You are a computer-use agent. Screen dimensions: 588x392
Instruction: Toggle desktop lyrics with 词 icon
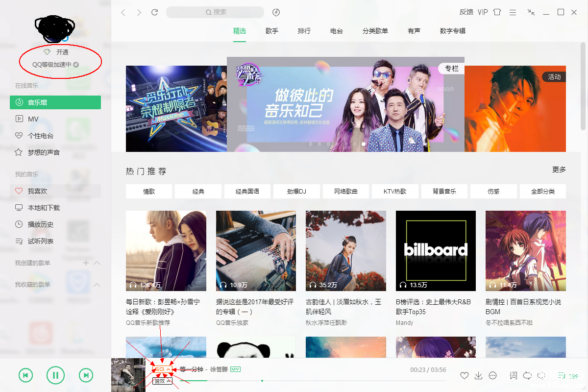[513, 376]
